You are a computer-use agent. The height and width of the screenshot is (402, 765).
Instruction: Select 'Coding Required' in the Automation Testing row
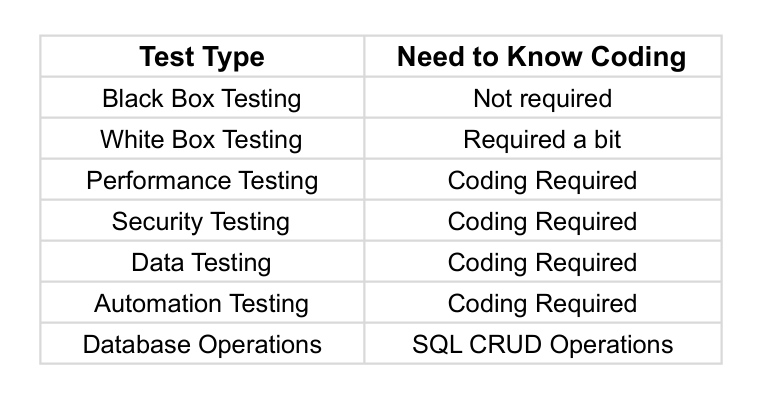coord(541,304)
